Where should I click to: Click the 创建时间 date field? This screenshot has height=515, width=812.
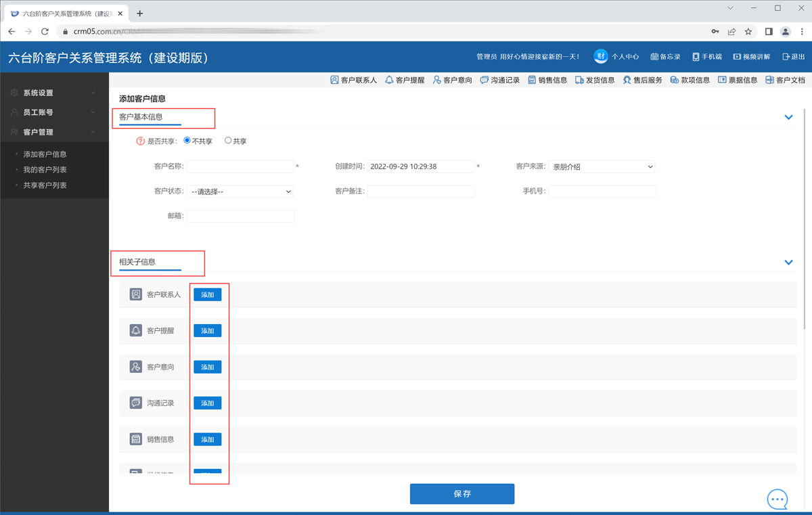tap(422, 166)
